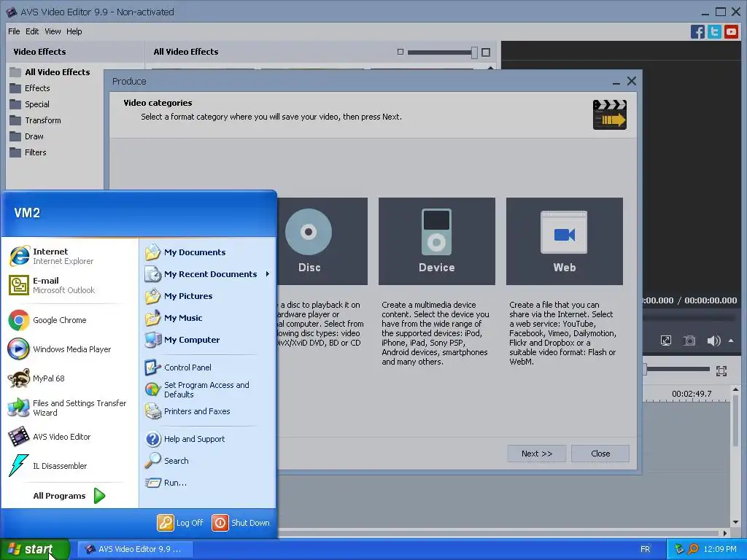The width and height of the screenshot is (747, 560).
Task: Click Close button in Produce dialog
Action: click(x=600, y=454)
